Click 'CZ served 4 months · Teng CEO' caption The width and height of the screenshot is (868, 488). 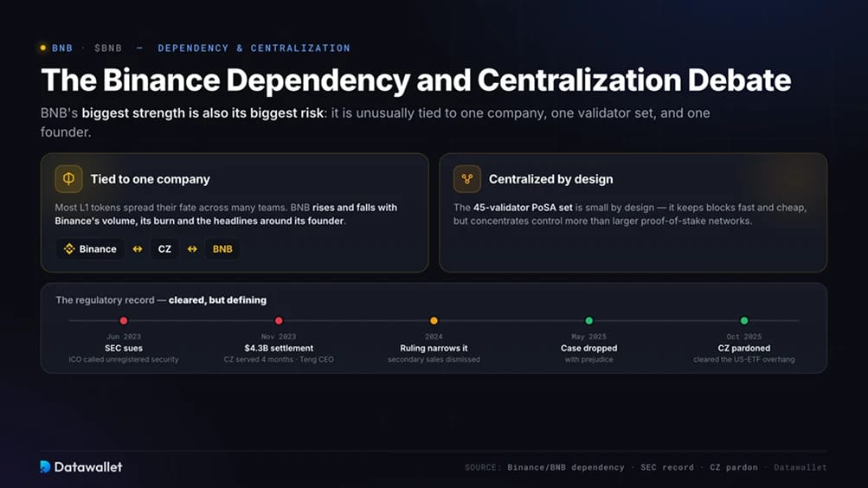coord(279,360)
